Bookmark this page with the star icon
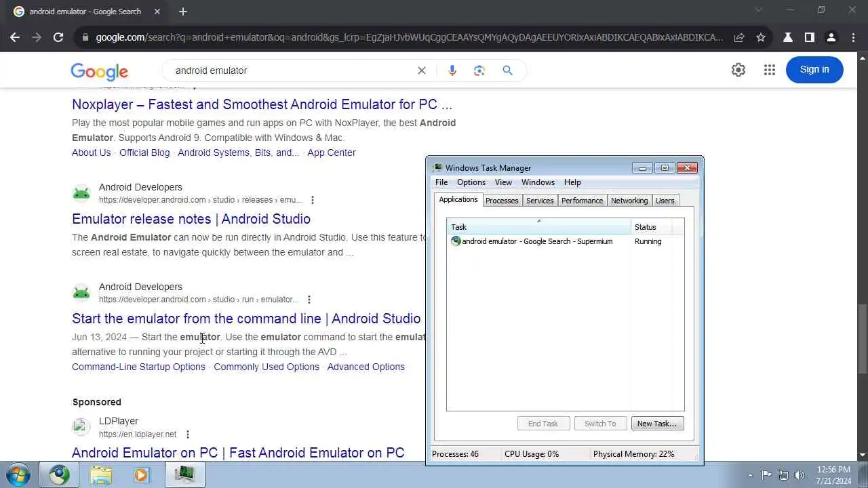 click(x=761, y=38)
